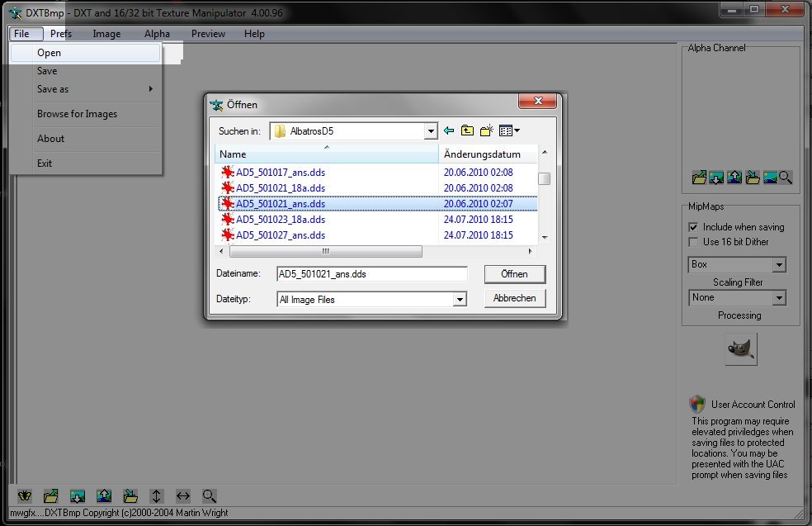
Task: Click the go back arrow in Öffnen dialog
Action: coord(449,130)
